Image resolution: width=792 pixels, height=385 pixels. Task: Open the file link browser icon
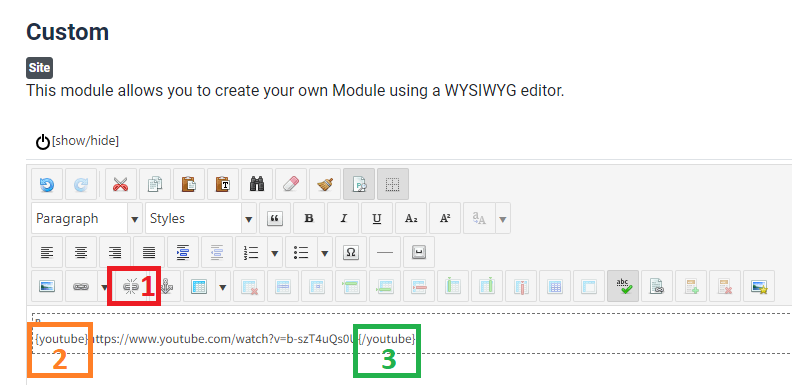(x=657, y=286)
